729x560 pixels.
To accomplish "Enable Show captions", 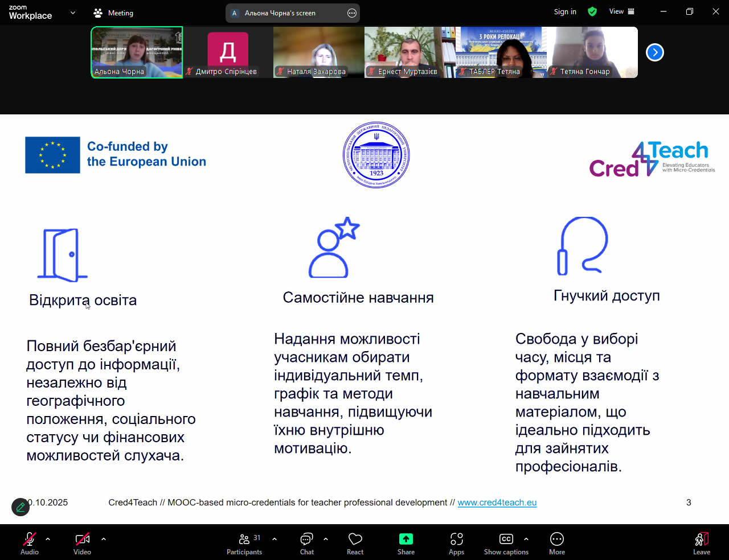I will click(506, 543).
